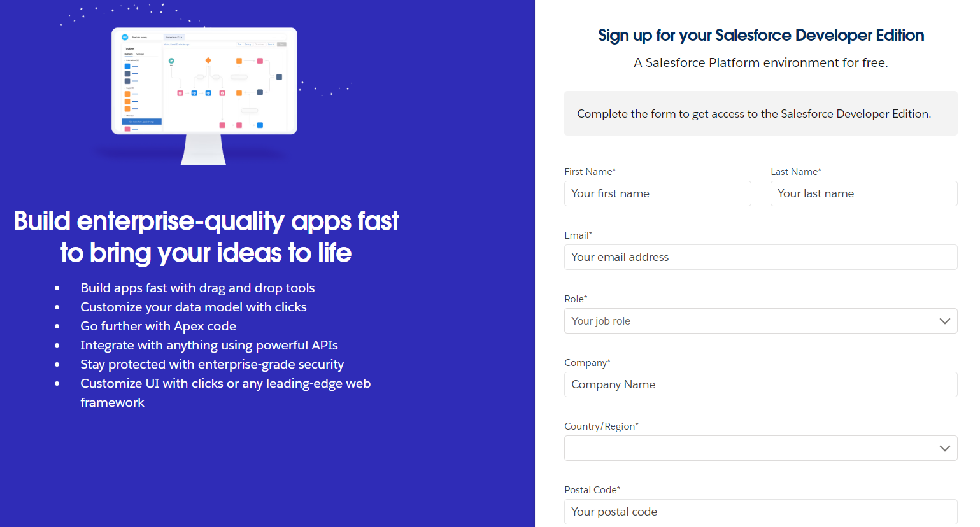Select the 'Your email address' input
The width and height of the screenshot is (980, 527).
760,257
